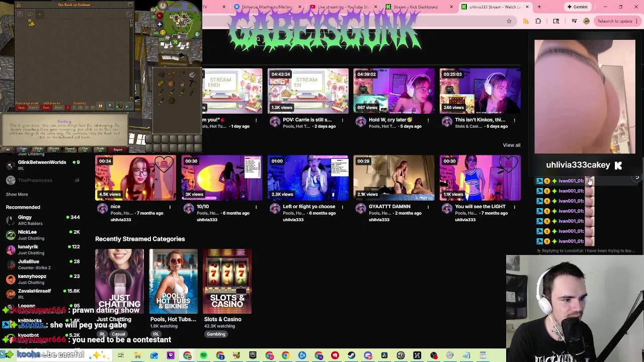Open Task View in taskbar
The image size is (644, 362).
pyautogui.click(x=121, y=355)
